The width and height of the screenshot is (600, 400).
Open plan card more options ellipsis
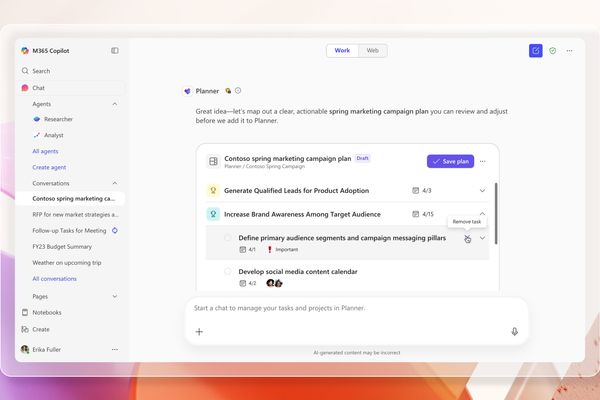coord(483,162)
